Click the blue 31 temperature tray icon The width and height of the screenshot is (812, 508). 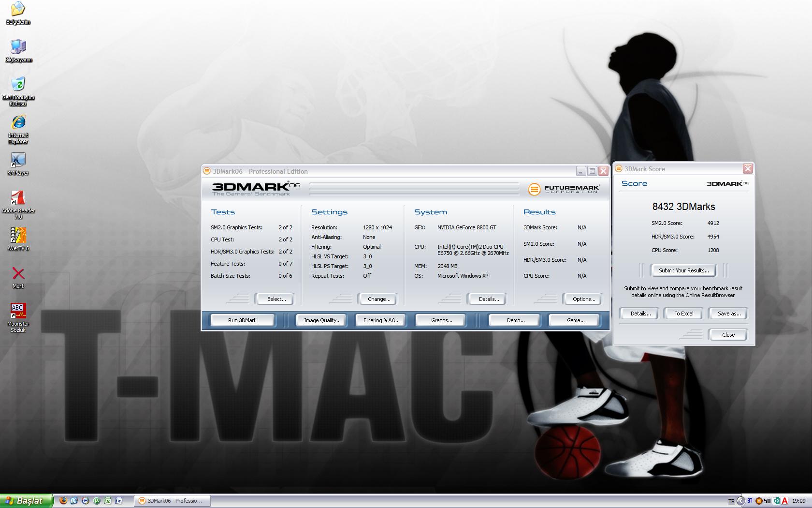(x=750, y=501)
